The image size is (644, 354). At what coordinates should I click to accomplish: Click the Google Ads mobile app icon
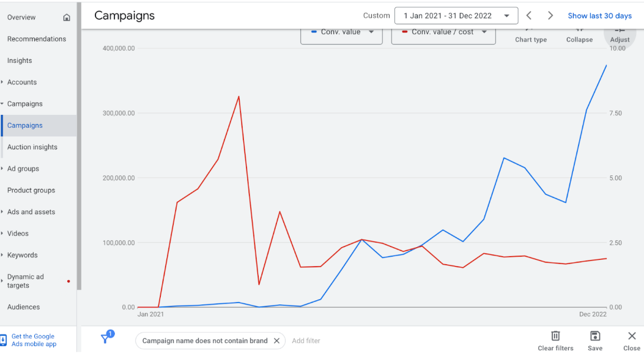(4, 340)
